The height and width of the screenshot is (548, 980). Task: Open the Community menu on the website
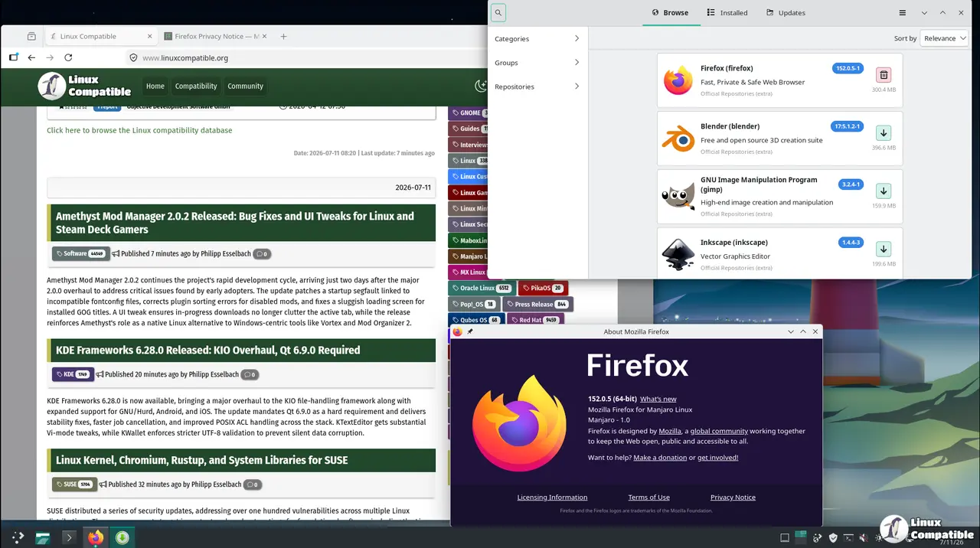(245, 86)
